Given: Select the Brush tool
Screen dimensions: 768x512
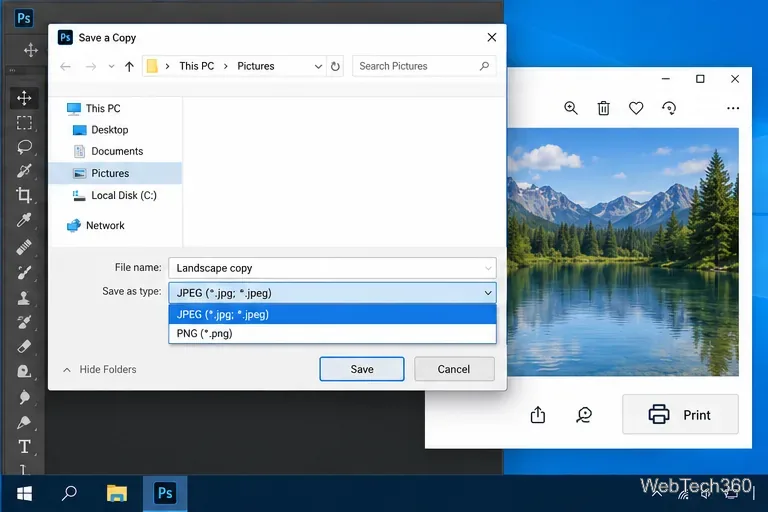Looking at the screenshot, I should (24, 272).
